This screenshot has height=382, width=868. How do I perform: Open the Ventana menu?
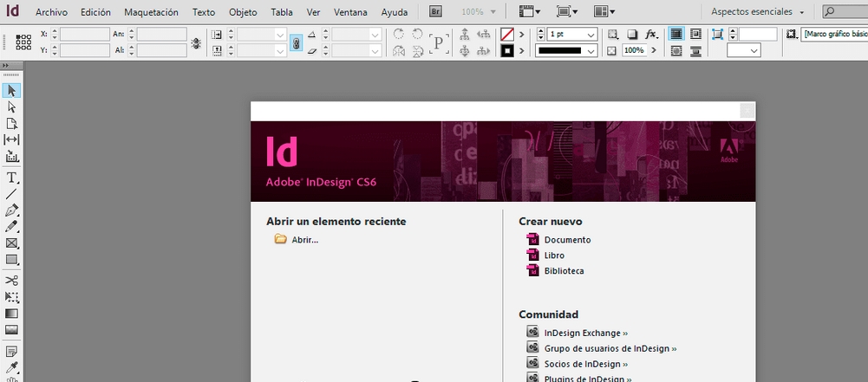point(351,12)
